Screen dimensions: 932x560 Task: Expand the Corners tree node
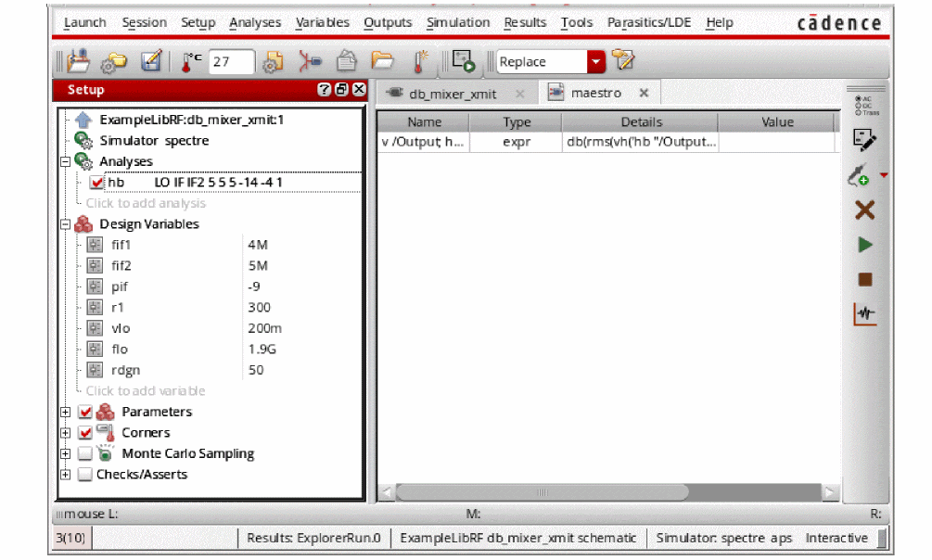[66, 433]
